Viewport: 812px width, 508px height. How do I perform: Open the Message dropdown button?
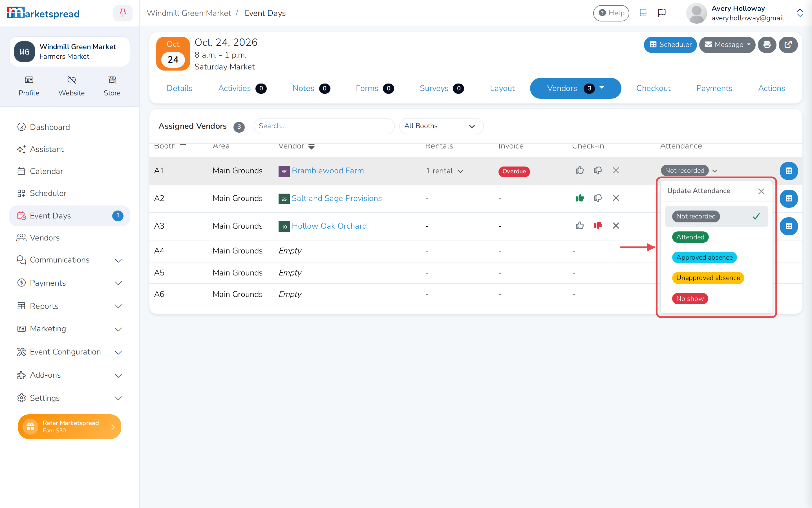coord(727,45)
